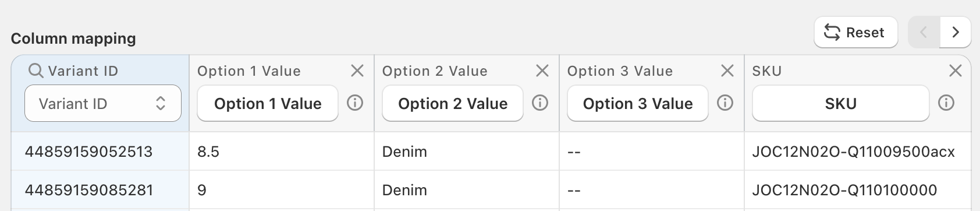Remove the Option 1 Value column
Image resolution: width=980 pixels, height=211 pixels.
[357, 71]
